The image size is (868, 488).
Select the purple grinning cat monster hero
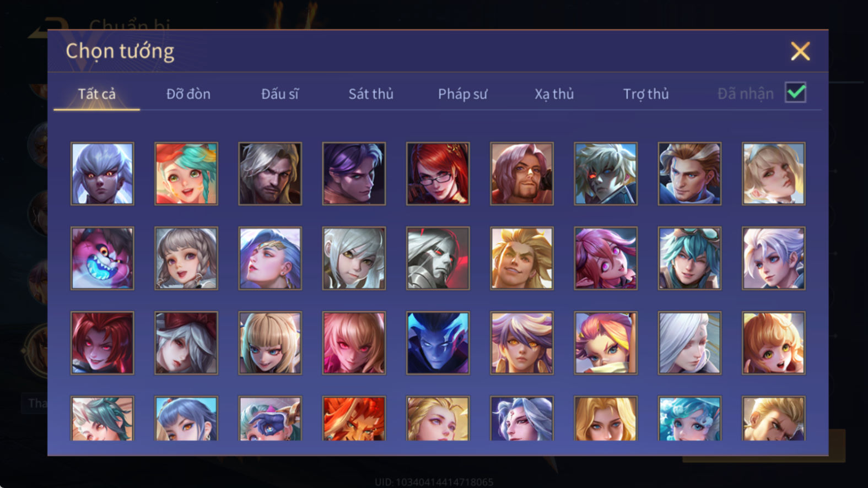click(103, 258)
